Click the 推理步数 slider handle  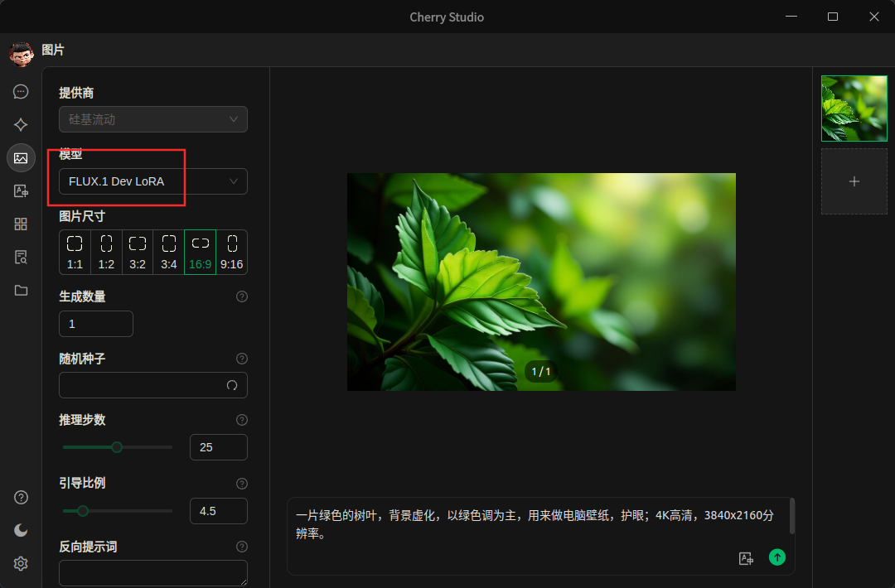pyautogui.click(x=117, y=448)
